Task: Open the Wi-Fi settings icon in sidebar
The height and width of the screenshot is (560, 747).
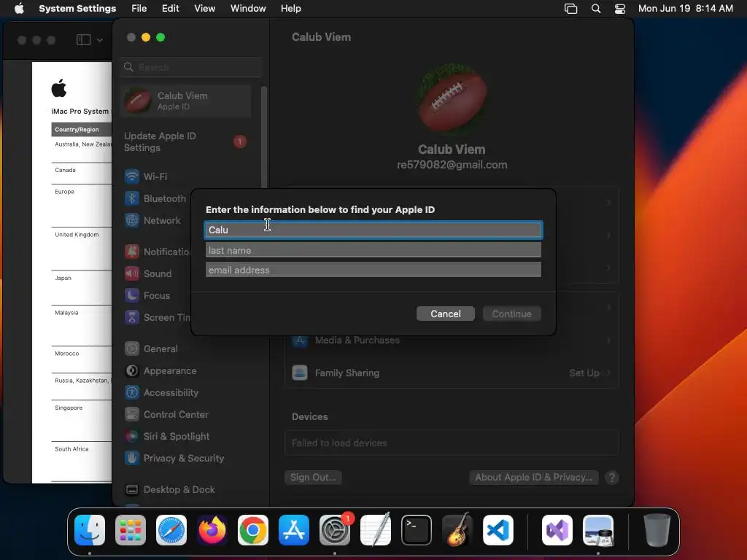Action: pos(132,176)
